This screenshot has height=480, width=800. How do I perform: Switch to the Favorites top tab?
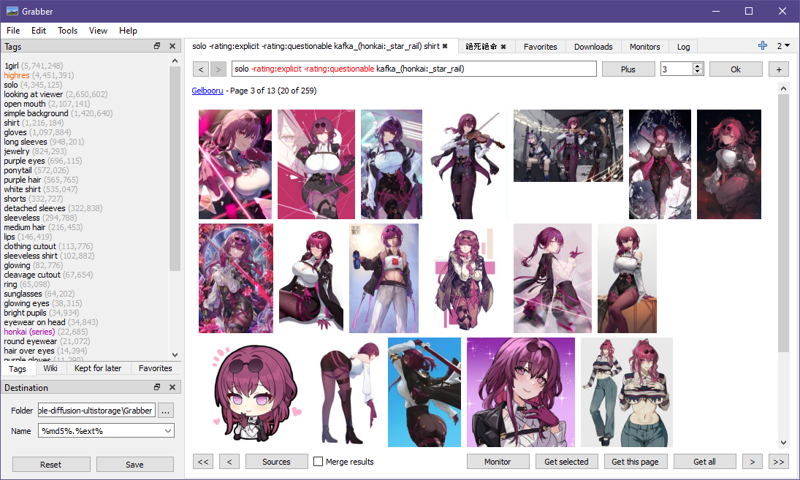(540, 46)
